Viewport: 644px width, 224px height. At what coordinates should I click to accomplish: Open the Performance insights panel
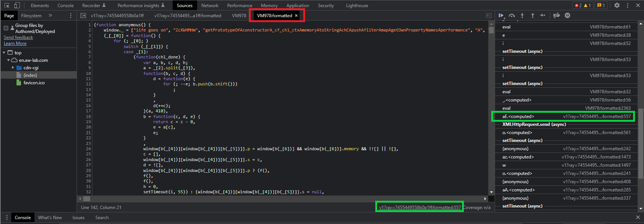pyautogui.click(x=141, y=6)
